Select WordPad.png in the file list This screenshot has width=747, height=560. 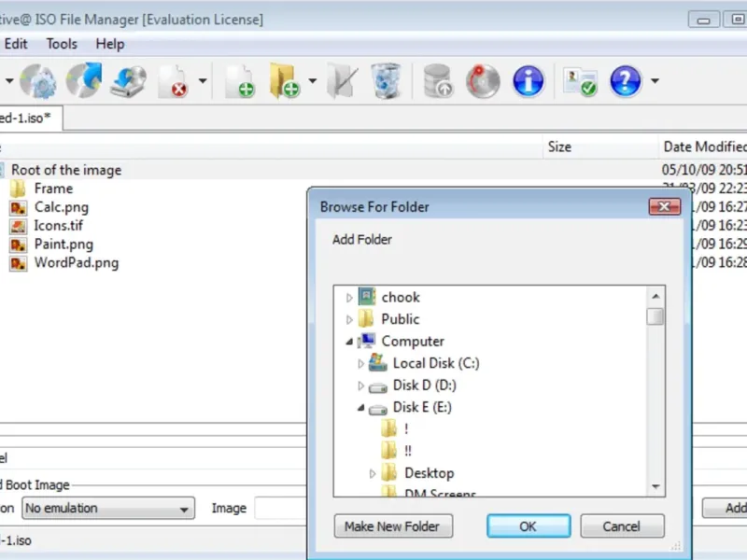(77, 263)
